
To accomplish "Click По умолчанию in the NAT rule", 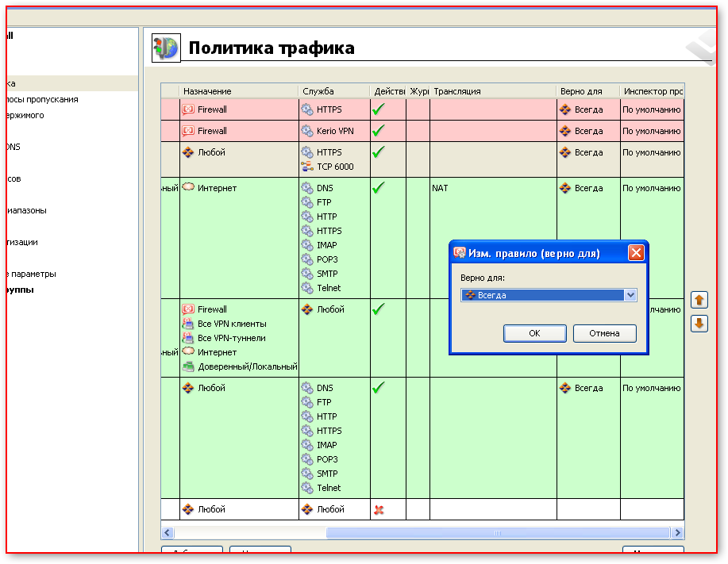I will tap(652, 188).
